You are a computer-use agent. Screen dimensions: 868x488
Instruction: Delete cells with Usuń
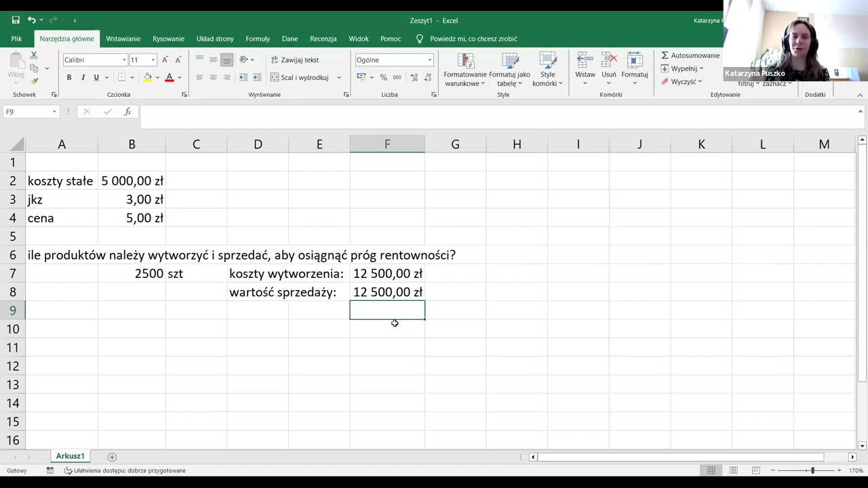point(609,70)
